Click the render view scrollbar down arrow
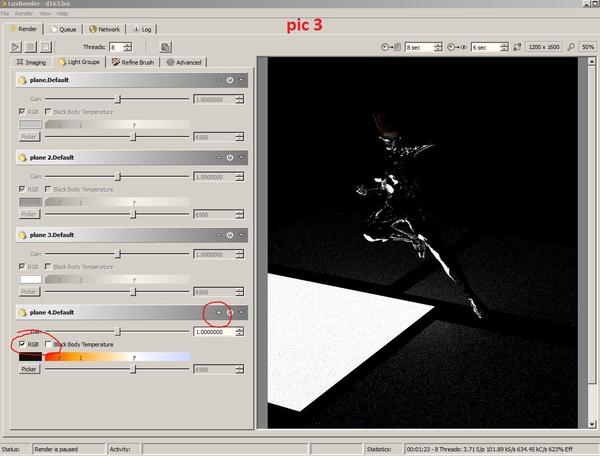Image resolution: width=600 pixels, height=456 pixels. click(x=592, y=424)
